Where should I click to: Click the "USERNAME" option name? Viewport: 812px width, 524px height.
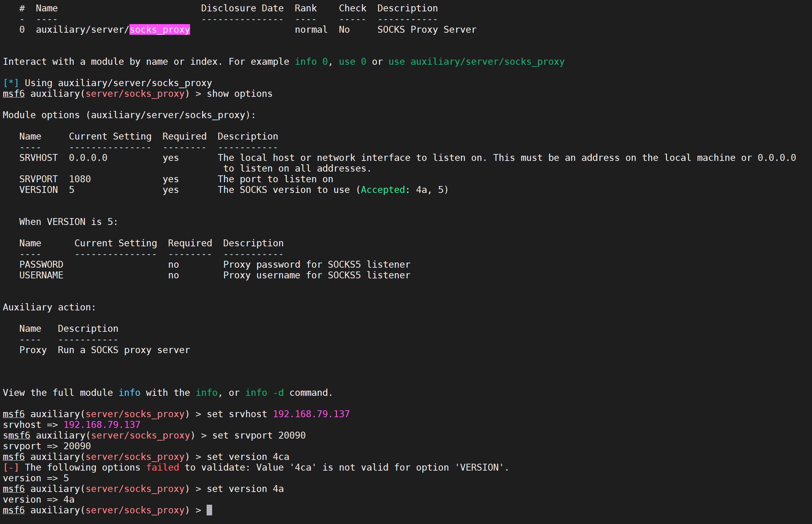41,275
